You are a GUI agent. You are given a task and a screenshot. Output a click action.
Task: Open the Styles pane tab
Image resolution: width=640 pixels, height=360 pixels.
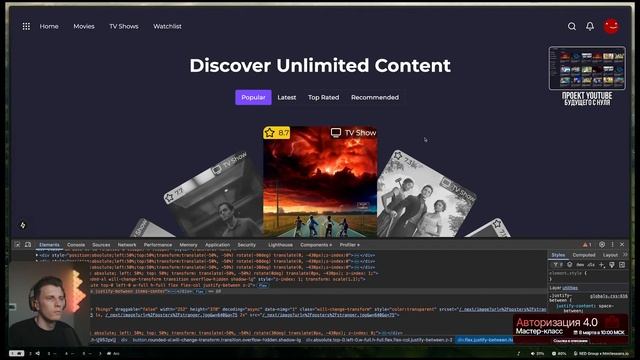click(x=558, y=255)
